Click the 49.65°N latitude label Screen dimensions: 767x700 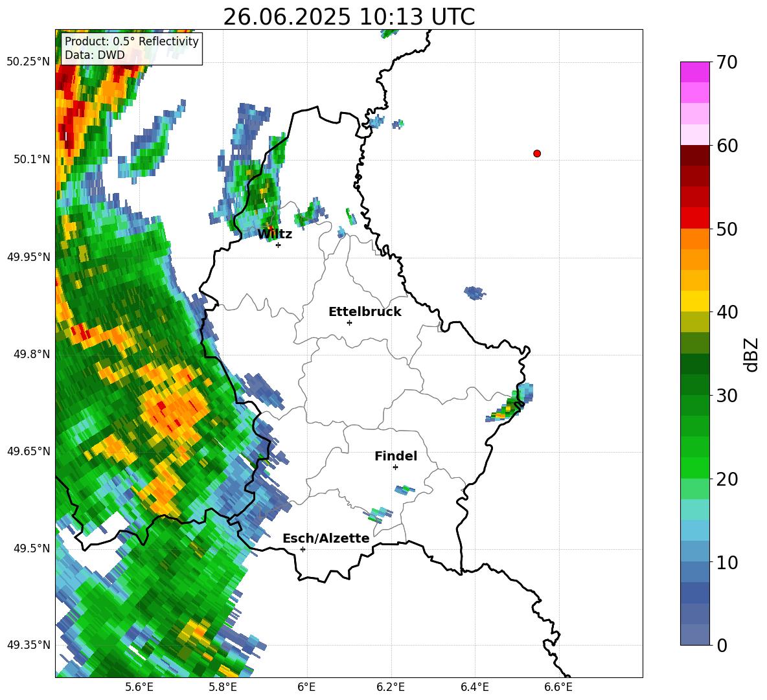(x=29, y=451)
